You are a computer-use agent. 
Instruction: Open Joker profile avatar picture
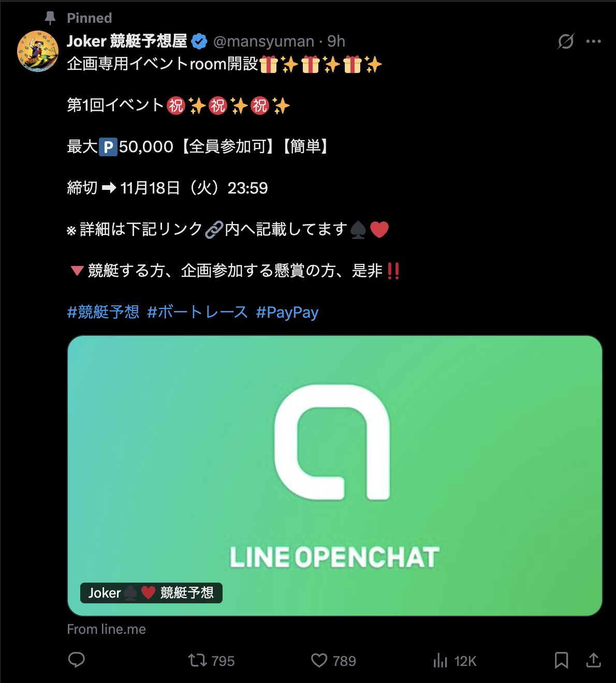coord(38,51)
